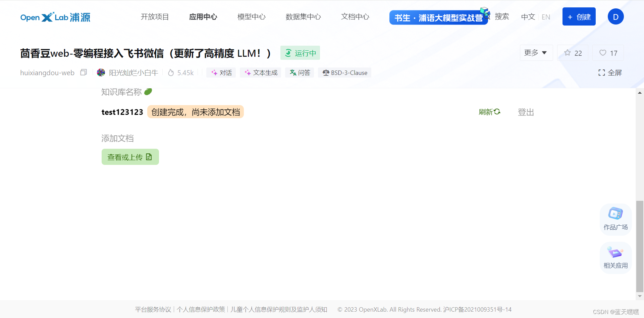Refresh with the 刷新 button

point(489,112)
